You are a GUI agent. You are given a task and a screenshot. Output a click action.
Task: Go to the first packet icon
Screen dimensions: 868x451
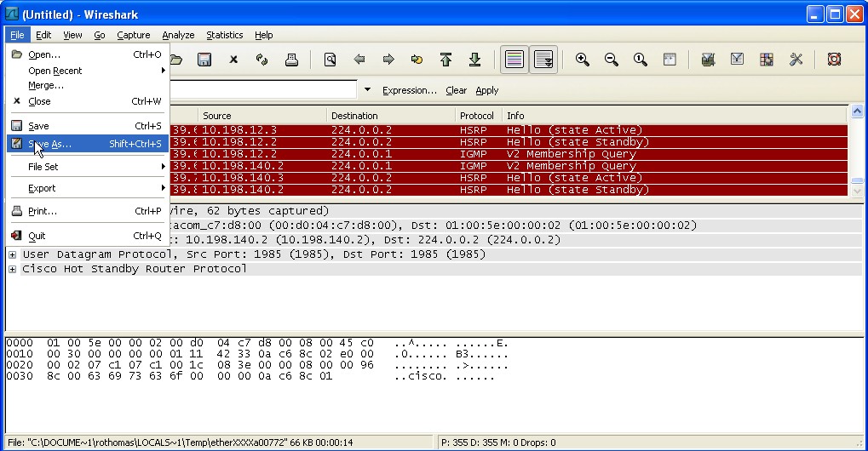tap(445, 60)
